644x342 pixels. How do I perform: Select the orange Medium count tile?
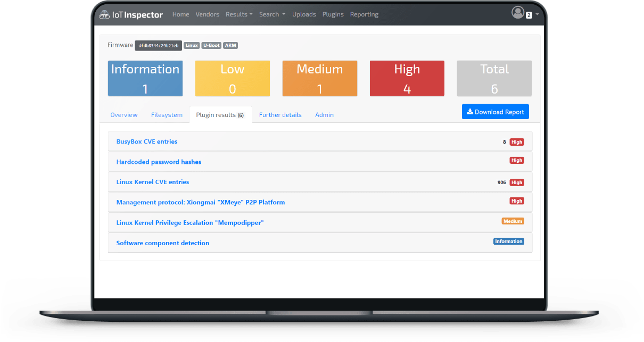320,78
